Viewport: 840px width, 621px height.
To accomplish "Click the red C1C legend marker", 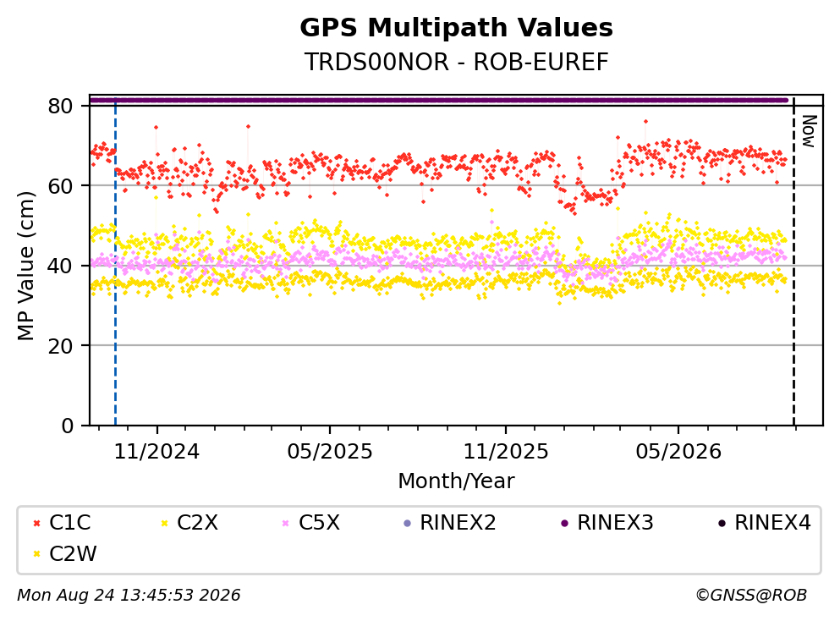I will [x=36, y=524].
